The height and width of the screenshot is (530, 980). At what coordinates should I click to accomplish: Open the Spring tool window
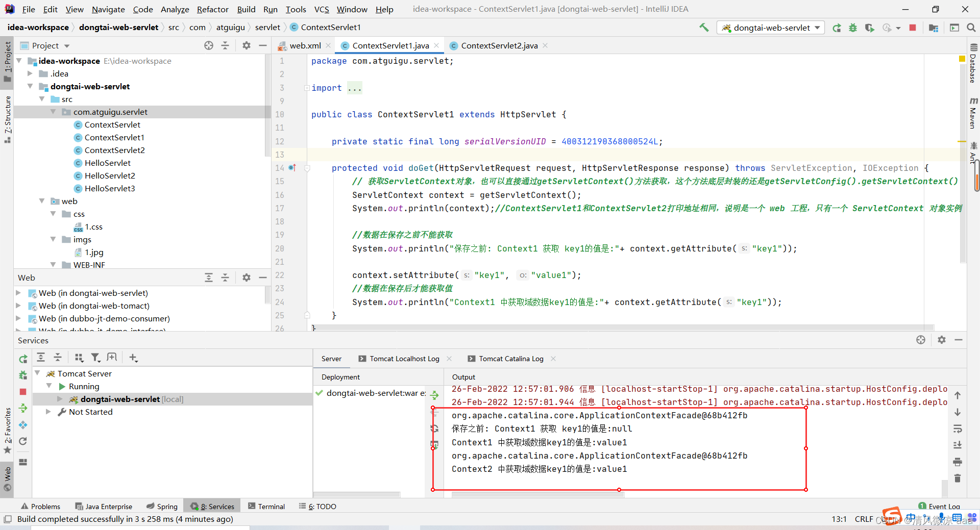coord(162,507)
